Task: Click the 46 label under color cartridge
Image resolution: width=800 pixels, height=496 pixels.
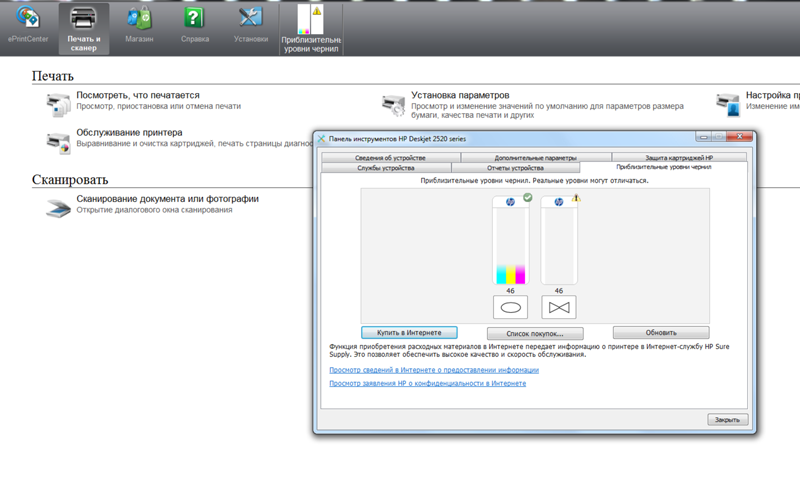Action: (x=510, y=291)
